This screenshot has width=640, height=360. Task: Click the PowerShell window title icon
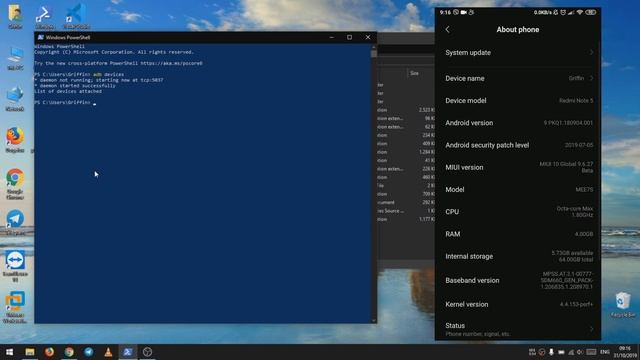(40, 37)
